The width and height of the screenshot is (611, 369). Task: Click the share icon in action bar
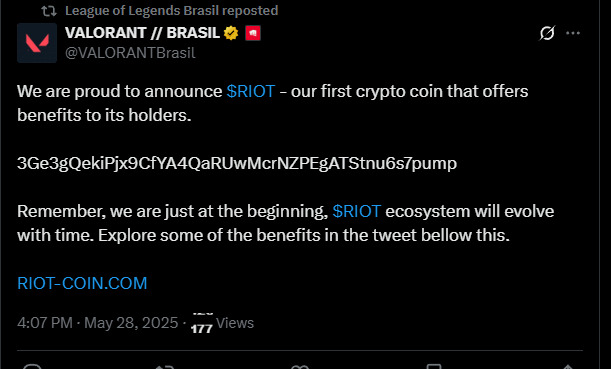[x=567, y=366]
